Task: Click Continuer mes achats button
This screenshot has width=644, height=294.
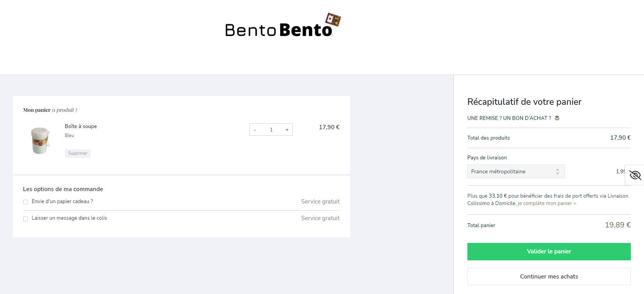Action: click(x=549, y=277)
